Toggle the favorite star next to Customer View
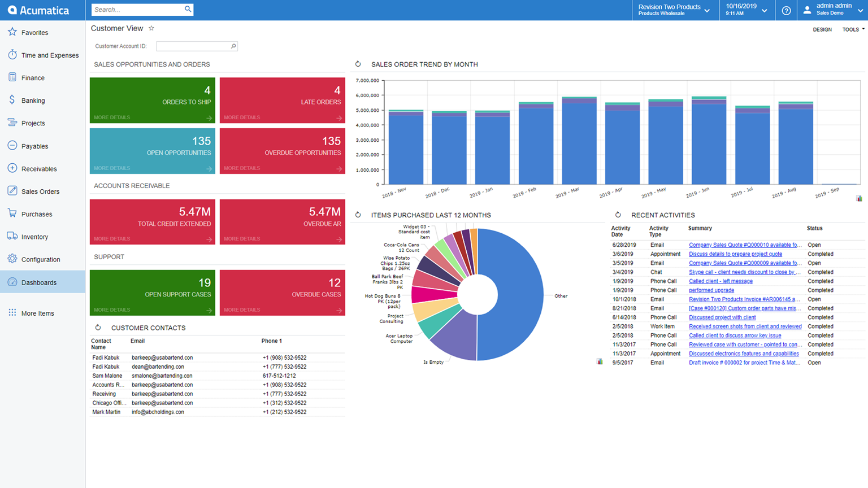 [x=150, y=28]
